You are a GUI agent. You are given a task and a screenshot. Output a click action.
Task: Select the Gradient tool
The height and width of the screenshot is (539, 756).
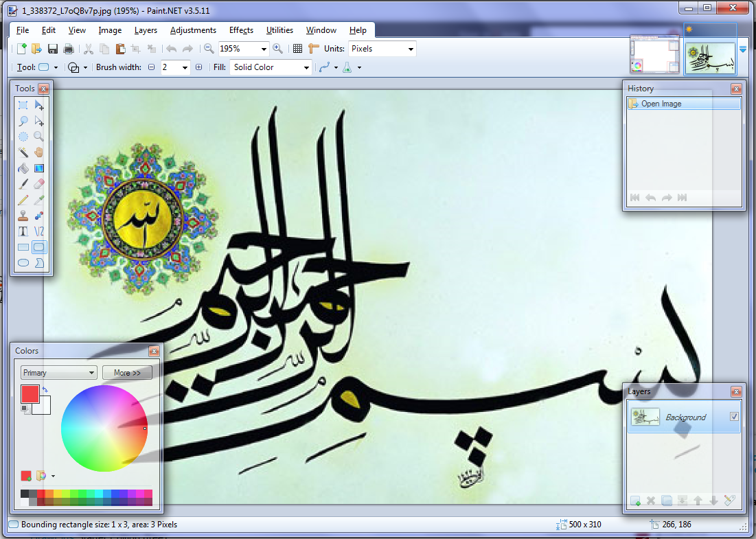tap(39, 168)
